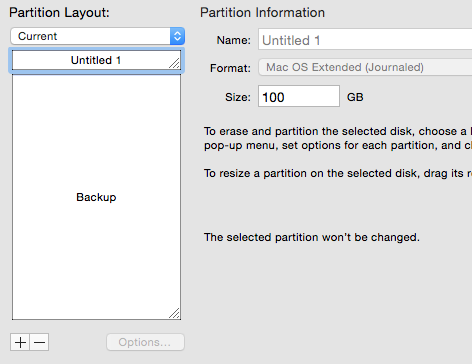The width and height of the screenshot is (472, 364).
Task: Click the selected partition won't be changed text
Action: [x=312, y=237]
